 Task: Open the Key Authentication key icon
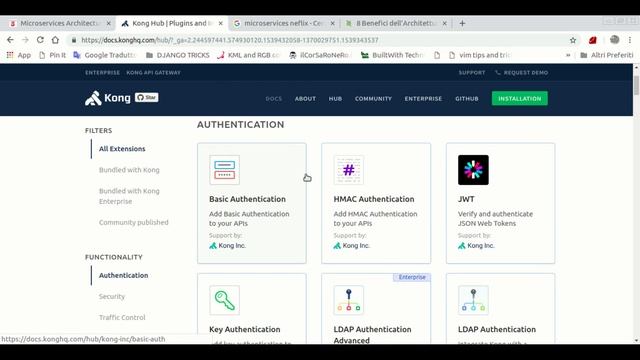coord(224,300)
